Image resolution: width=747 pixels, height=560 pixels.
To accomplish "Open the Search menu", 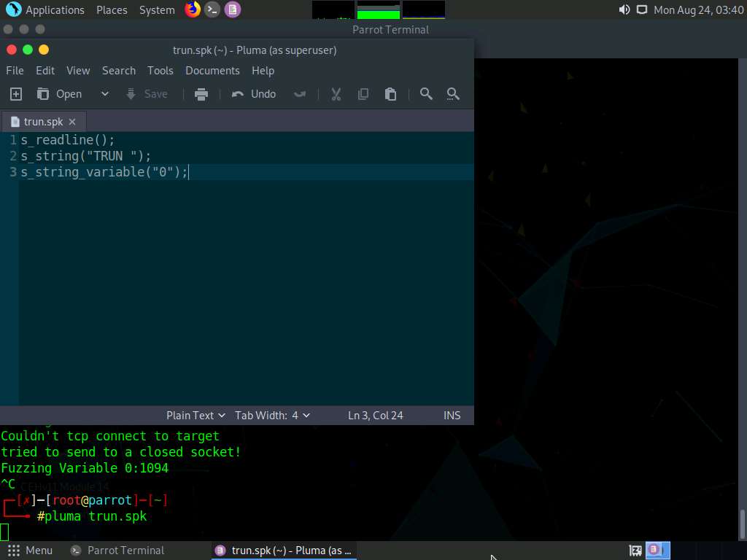I will 119,71.
